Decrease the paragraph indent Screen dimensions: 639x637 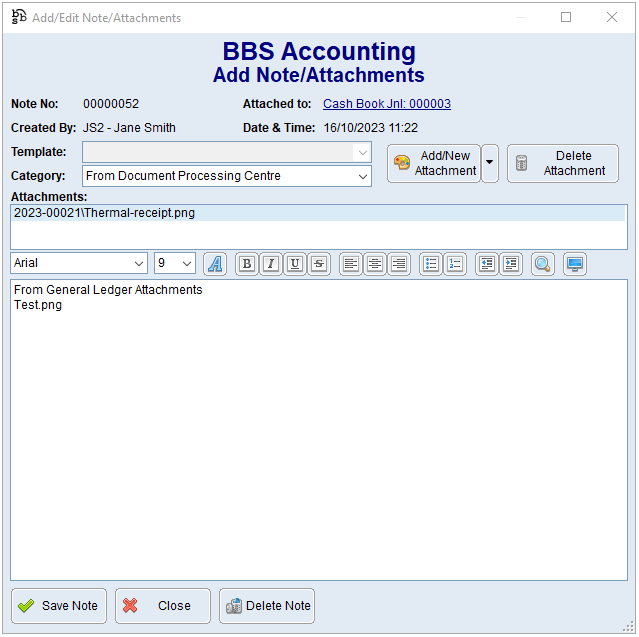coord(487,264)
